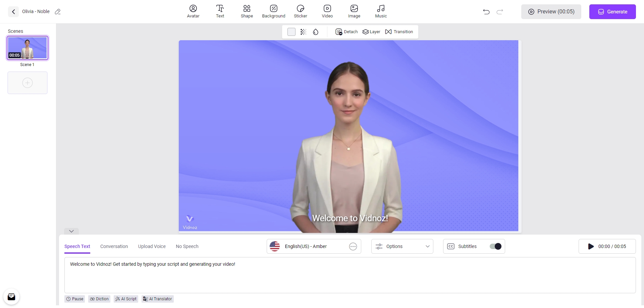Select the avatar on the canvas
This screenshot has height=308, width=644.
(x=347, y=147)
